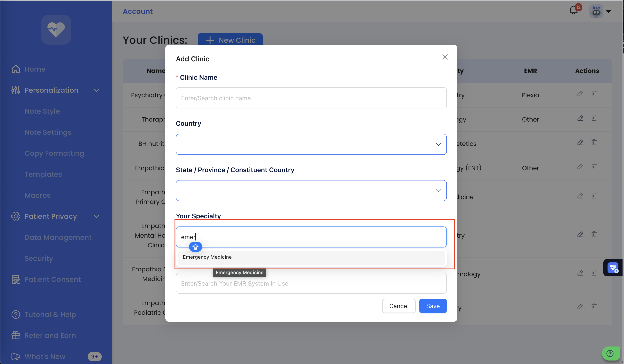Image resolution: width=624 pixels, height=364 pixels.
Task: Close the Add Clinic dialog
Action: tap(445, 57)
